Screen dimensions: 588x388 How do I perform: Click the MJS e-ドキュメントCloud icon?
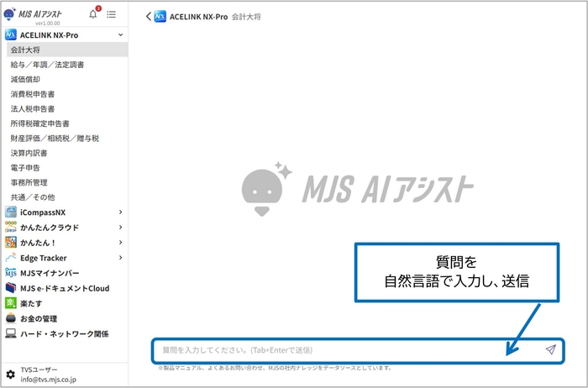pyautogui.click(x=11, y=288)
